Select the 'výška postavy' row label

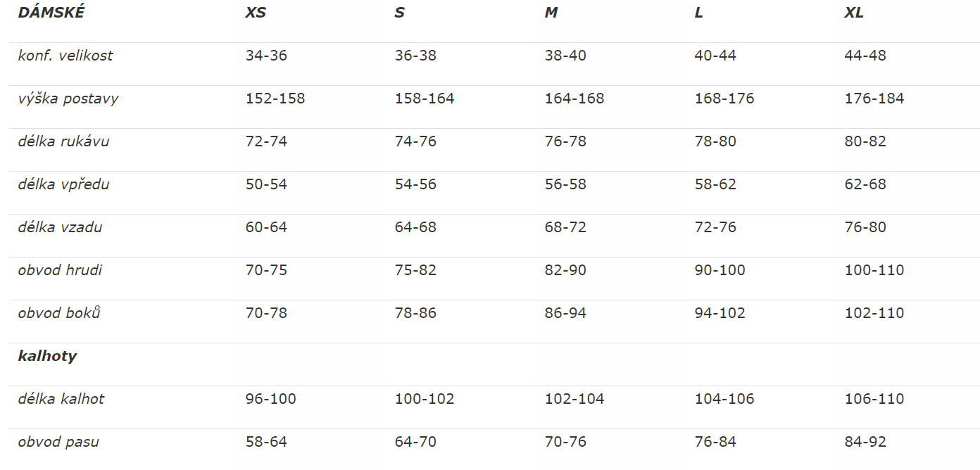68,99
